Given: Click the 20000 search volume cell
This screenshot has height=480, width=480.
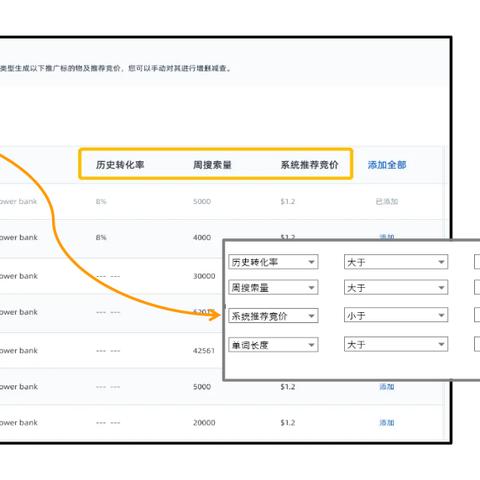Looking at the screenshot, I should (x=204, y=423).
